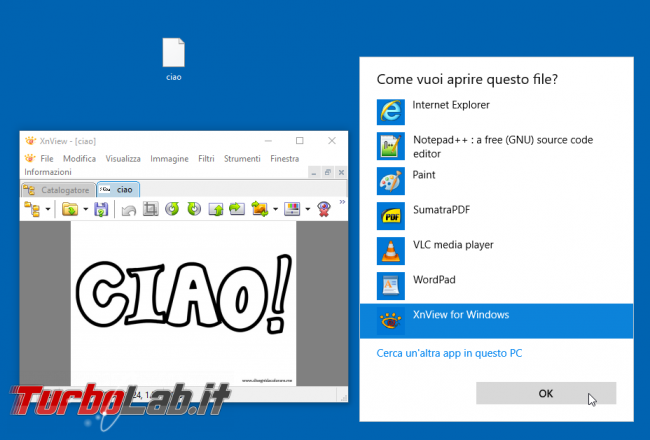This screenshot has height=440, width=650.
Task: Expand the browser tree dropdown arrow
Action: pos(48,209)
